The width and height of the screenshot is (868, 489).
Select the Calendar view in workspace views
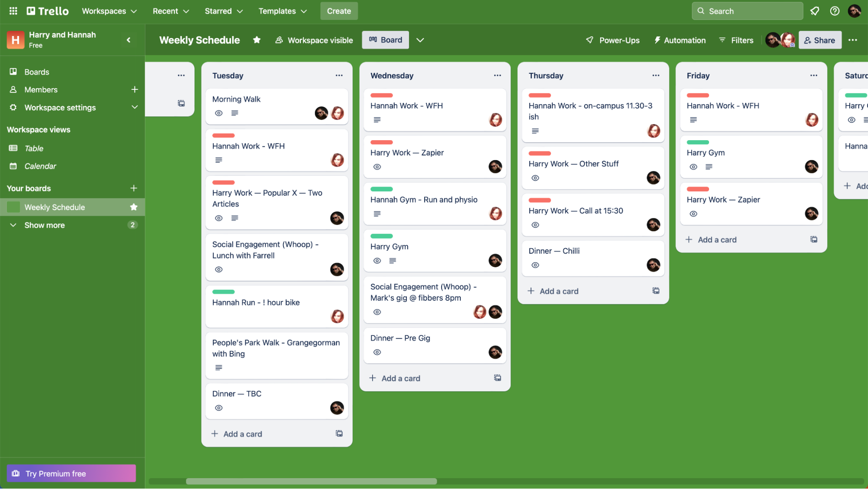[x=40, y=166]
